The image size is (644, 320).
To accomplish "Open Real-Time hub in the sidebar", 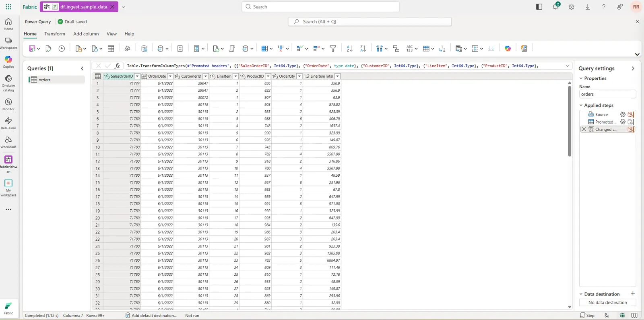I will (8, 123).
